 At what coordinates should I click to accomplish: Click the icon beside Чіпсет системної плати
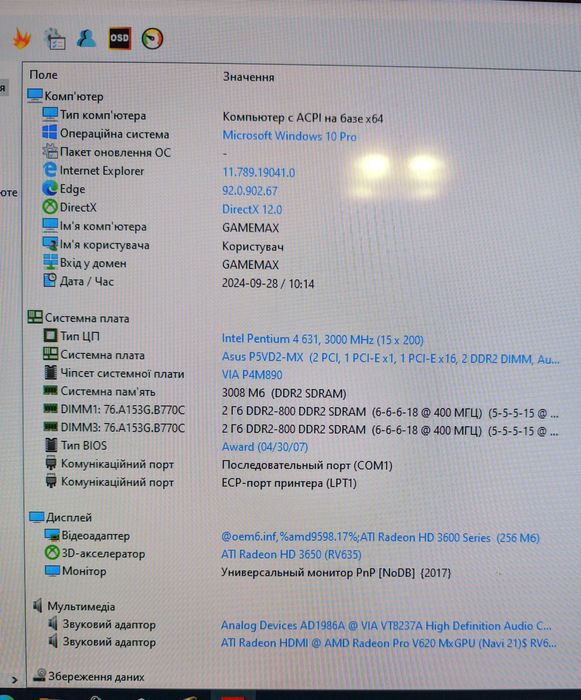coord(51,372)
